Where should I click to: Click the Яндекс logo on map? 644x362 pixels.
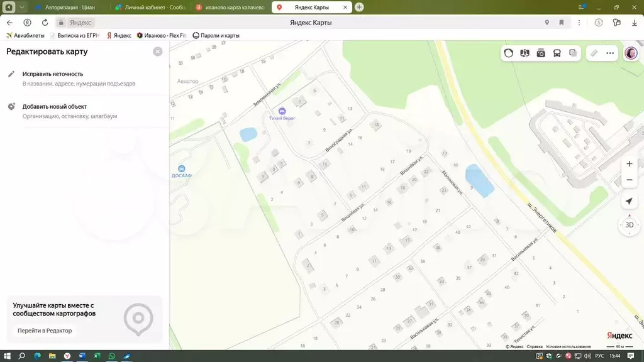[619, 336]
